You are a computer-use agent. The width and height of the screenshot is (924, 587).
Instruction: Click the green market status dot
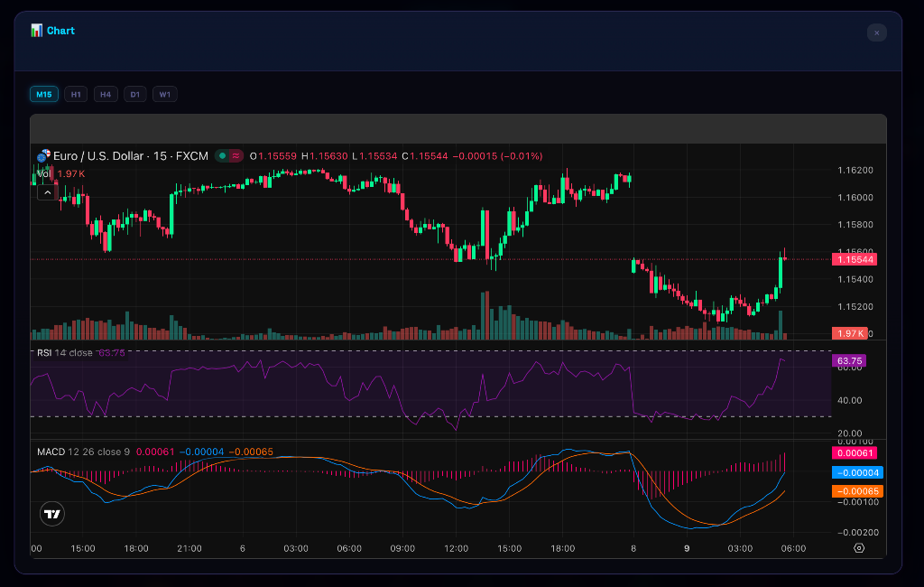[x=222, y=156]
